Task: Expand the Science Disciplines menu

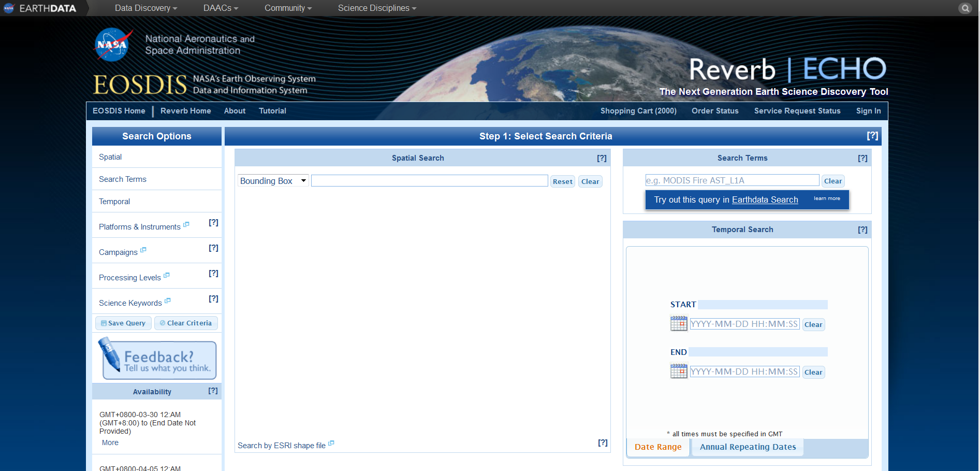Action: pyautogui.click(x=377, y=8)
